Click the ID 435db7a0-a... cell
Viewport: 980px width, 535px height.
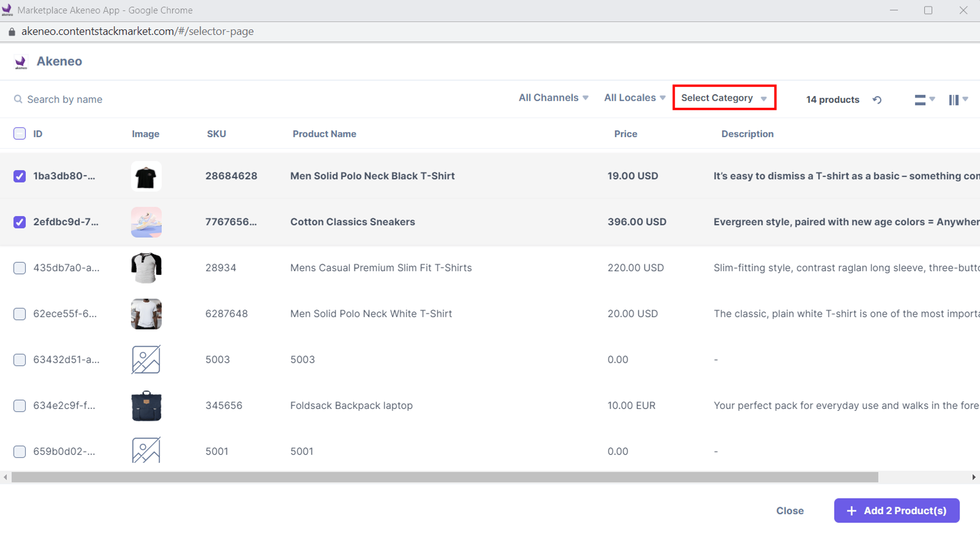(66, 268)
